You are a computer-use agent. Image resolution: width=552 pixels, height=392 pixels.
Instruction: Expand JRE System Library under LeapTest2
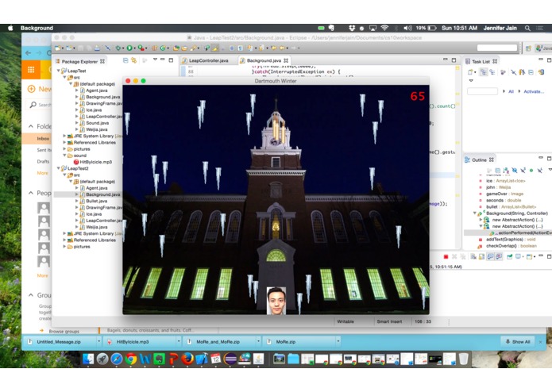click(x=65, y=233)
